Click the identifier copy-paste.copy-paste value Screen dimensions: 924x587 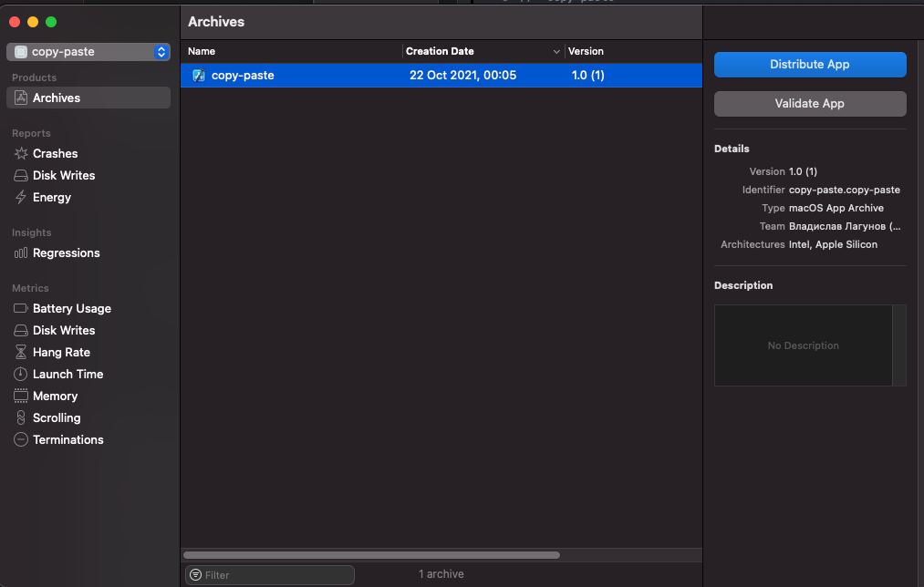[x=845, y=190]
